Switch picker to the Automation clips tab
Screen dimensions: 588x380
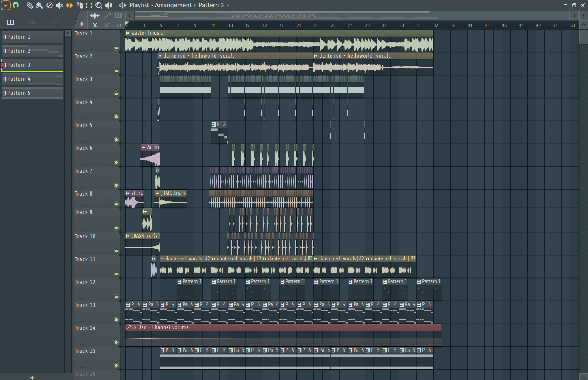coord(54,23)
